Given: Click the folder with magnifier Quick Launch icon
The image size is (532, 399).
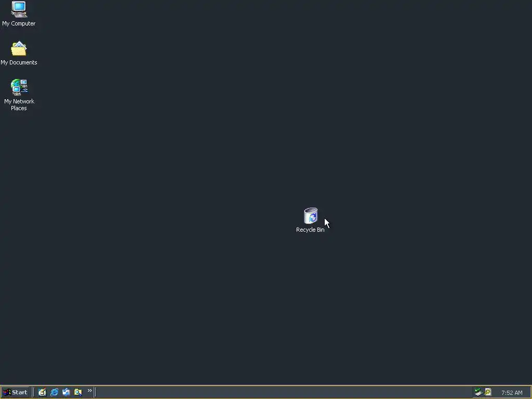Looking at the screenshot, I should point(78,392).
